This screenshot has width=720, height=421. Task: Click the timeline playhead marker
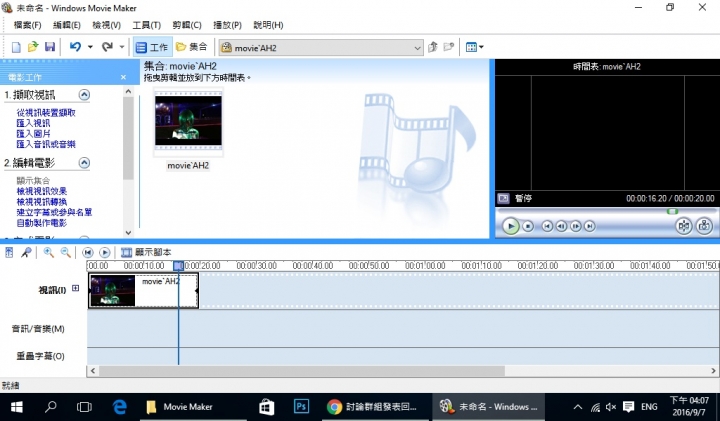pyautogui.click(x=178, y=265)
